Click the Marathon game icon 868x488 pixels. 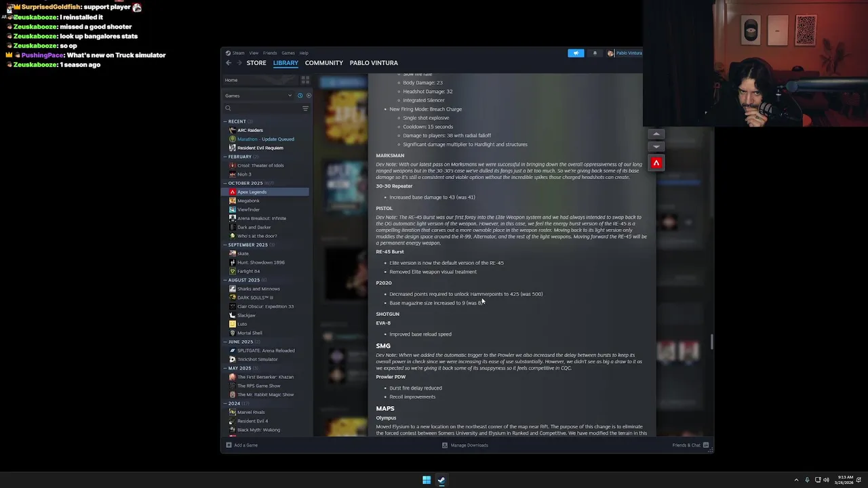pyautogui.click(x=233, y=139)
